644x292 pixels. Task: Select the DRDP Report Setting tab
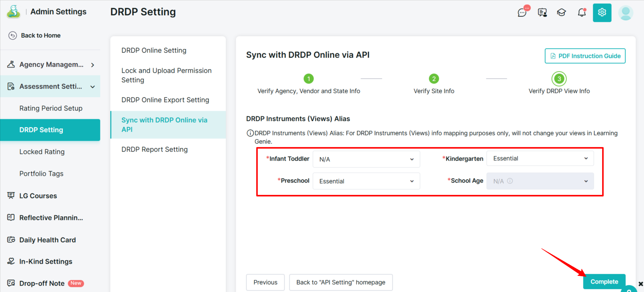pyautogui.click(x=155, y=149)
